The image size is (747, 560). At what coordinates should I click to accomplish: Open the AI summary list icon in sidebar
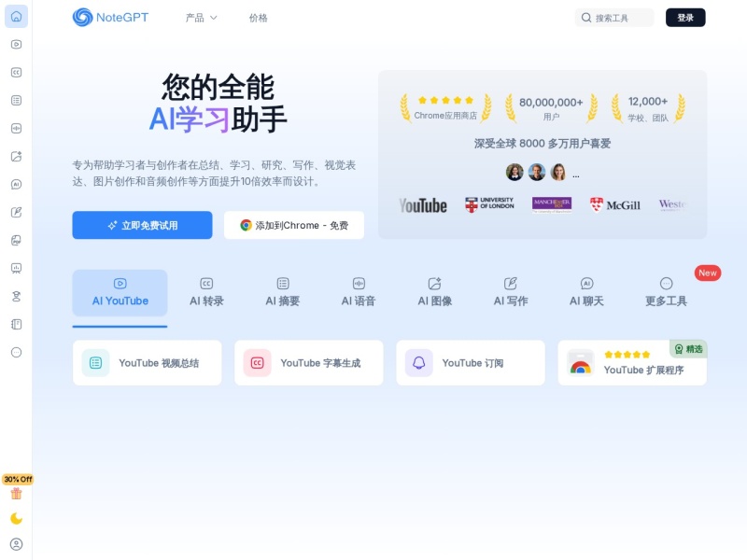pyautogui.click(x=15, y=100)
